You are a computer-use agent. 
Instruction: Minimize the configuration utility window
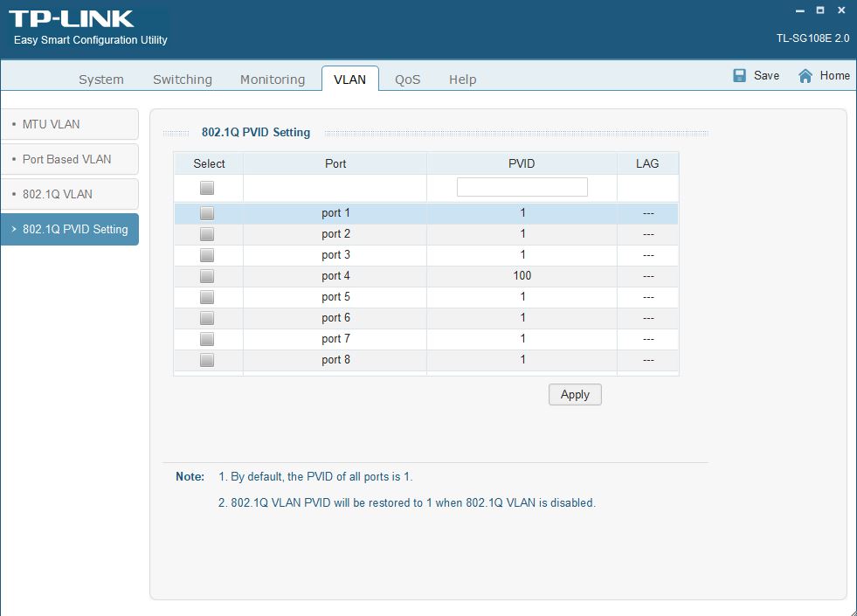[798, 10]
